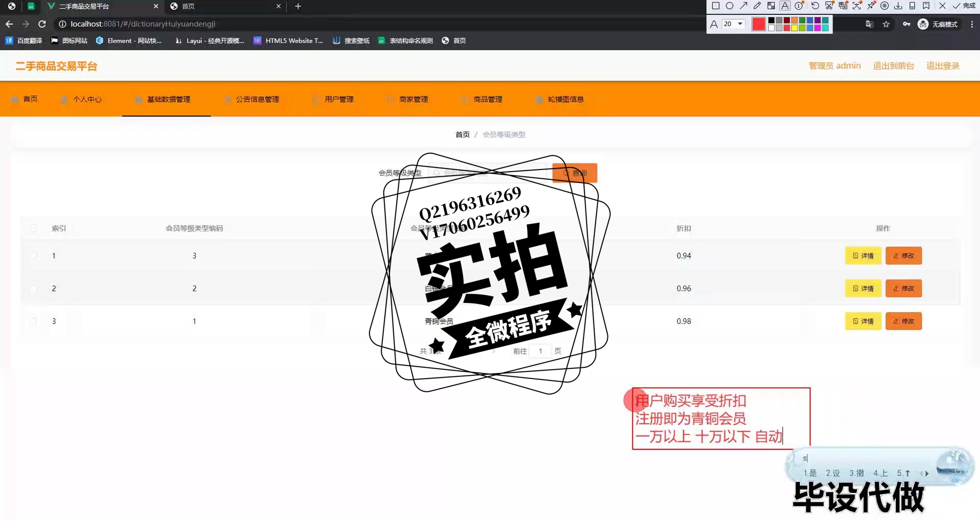The height and width of the screenshot is (520, 980).
Task: Pin the screenshot to screen
Action: [x=871, y=6]
